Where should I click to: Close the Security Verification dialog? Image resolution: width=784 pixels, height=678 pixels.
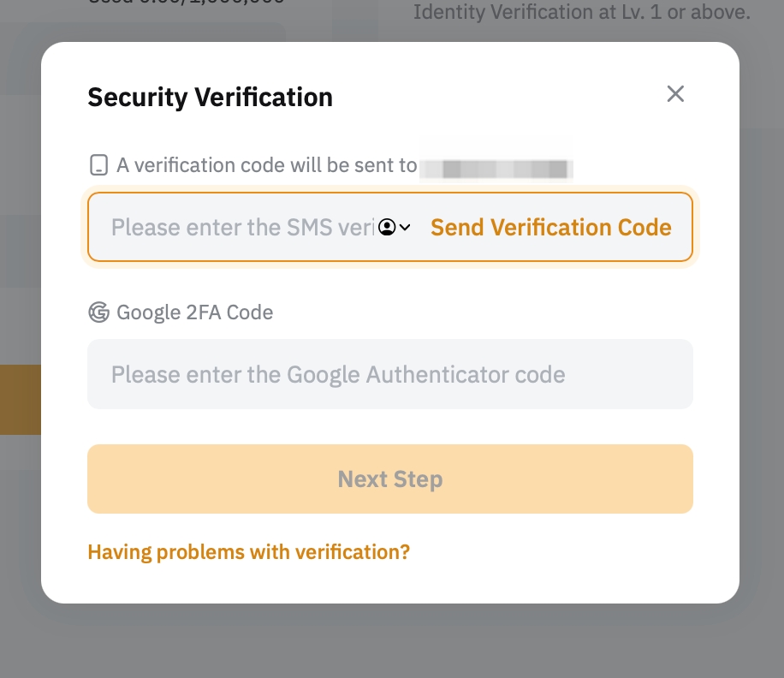tap(675, 94)
